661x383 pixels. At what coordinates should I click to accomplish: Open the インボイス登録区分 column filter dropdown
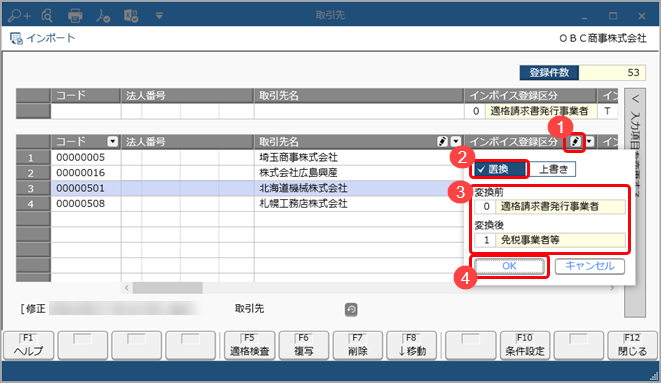click(x=589, y=142)
